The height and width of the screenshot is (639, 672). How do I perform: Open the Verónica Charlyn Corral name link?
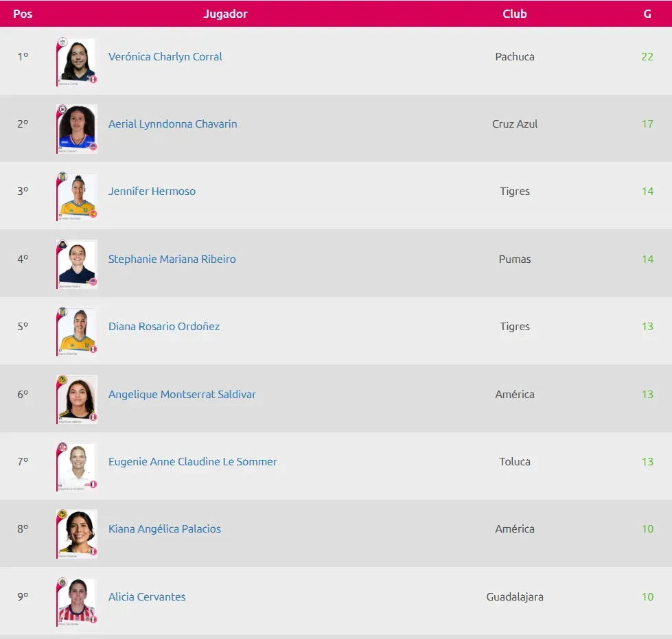[165, 57]
